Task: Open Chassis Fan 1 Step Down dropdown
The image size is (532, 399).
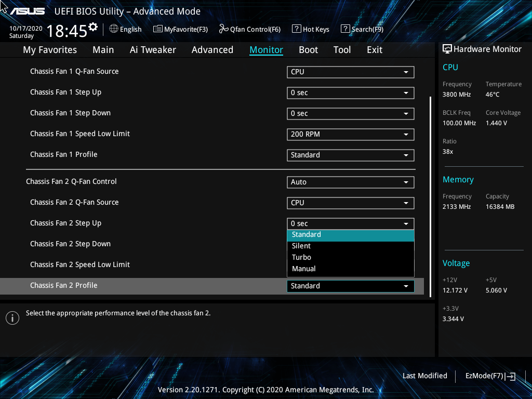Action: click(351, 113)
